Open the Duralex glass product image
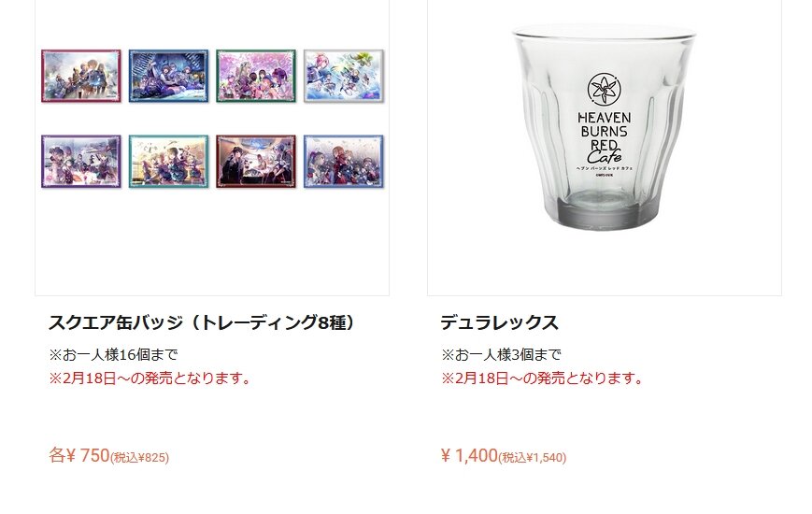The image size is (812, 514). point(605,126)
